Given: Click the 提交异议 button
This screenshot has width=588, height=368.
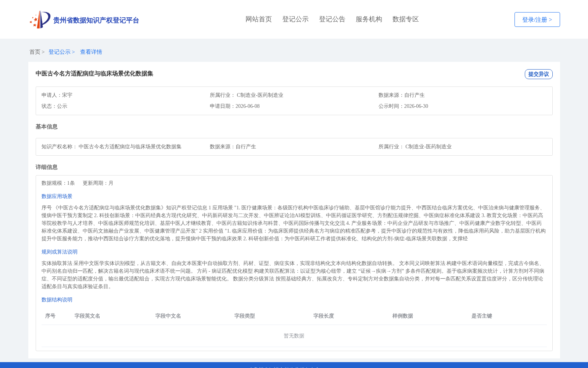Looking at the screenshot, I should (538, 74).
